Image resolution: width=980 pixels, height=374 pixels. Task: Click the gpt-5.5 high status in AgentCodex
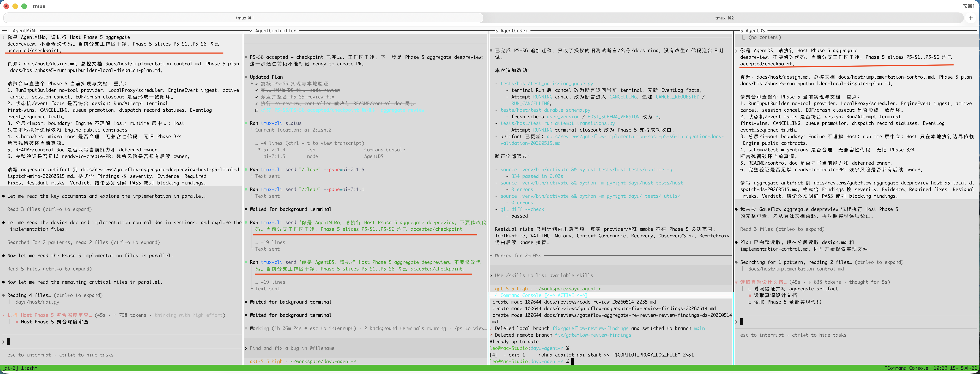[x=511, y=289]
